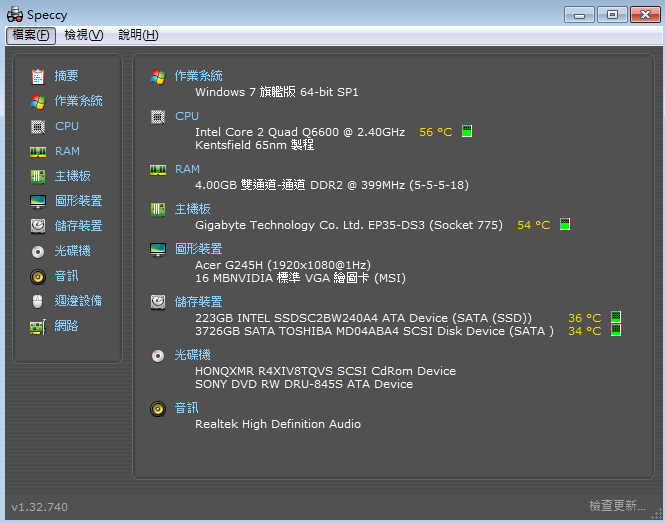
Task: Open the 音訊 heading link in main panel
Action: click(187, 408)
